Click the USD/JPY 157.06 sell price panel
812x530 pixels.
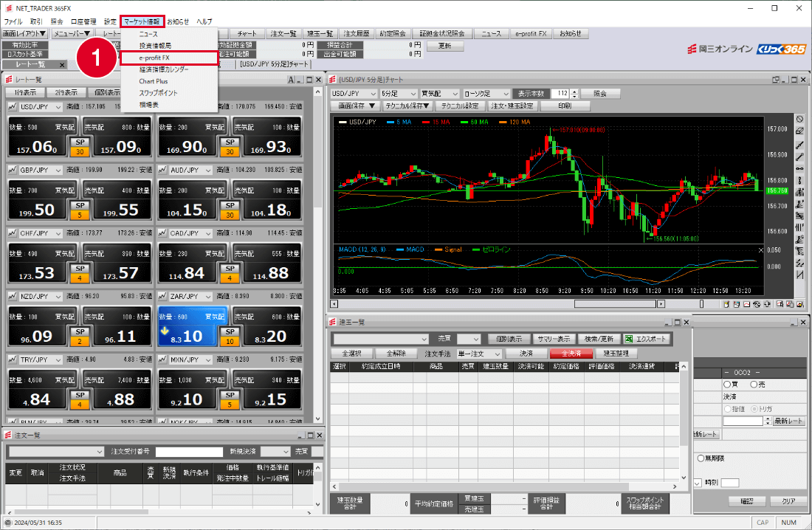[36, 137]
